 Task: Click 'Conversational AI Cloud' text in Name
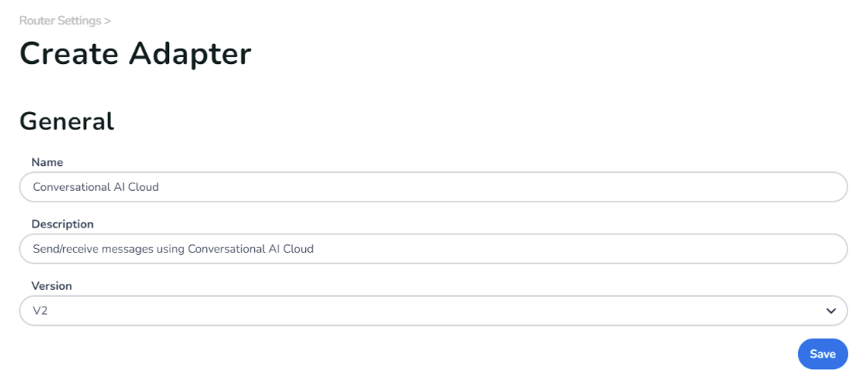(96, 186)
